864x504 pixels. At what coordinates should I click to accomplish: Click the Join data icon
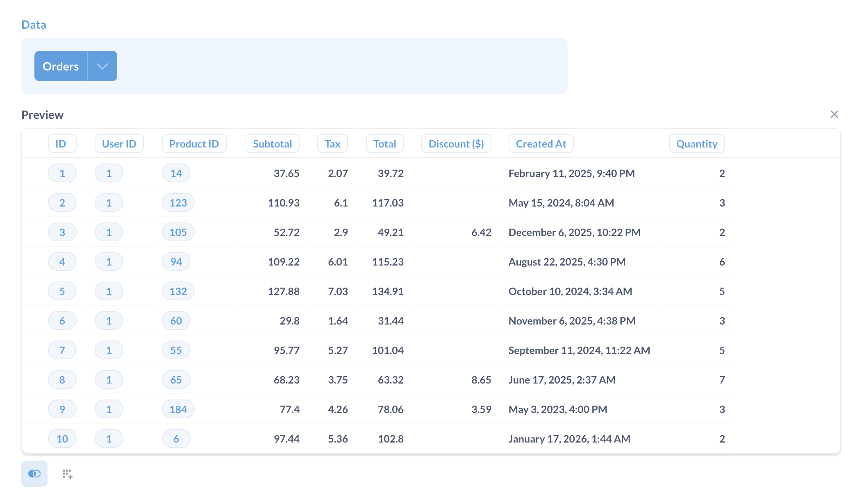[34, 474]
